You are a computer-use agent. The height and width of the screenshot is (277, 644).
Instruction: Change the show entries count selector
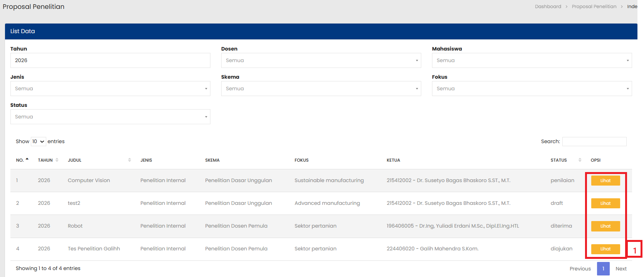pos(38,142)
